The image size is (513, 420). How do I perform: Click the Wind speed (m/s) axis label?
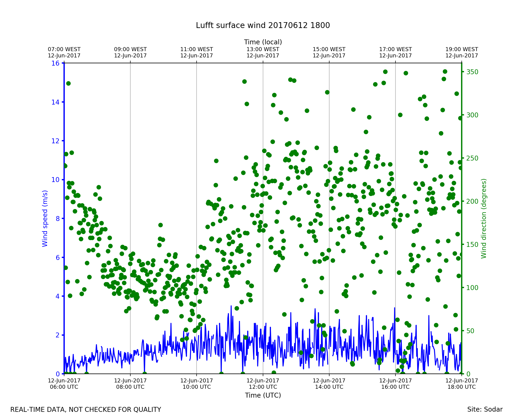[x=45, y=218]
